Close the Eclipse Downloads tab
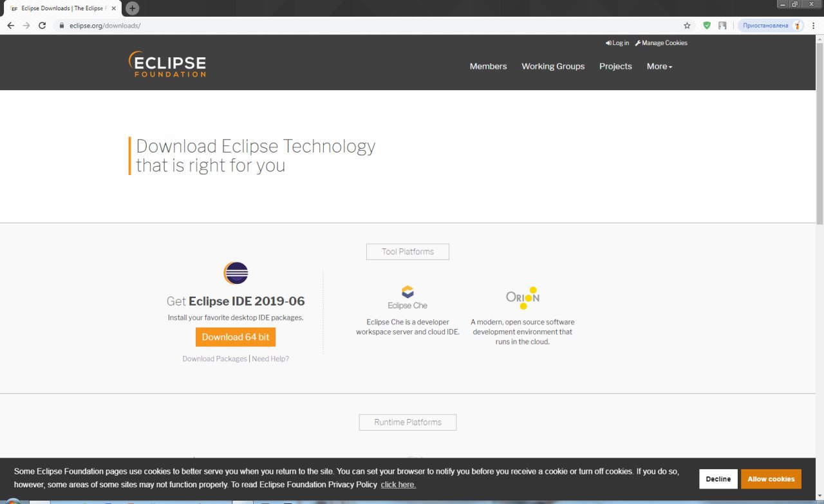Viewport: 824px width, 504px height. [x=114, y=8]
